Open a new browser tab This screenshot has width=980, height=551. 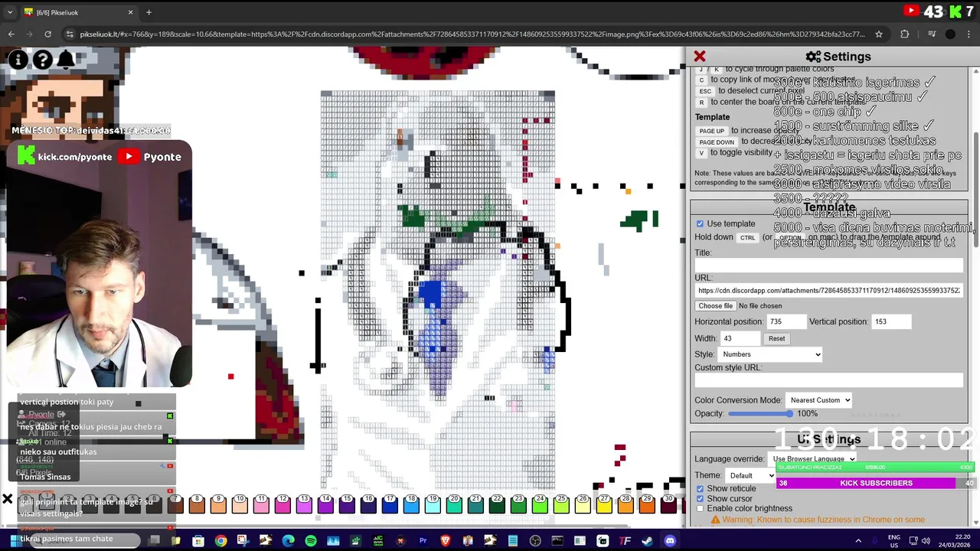pyautogui.click(x=149, y=12)
